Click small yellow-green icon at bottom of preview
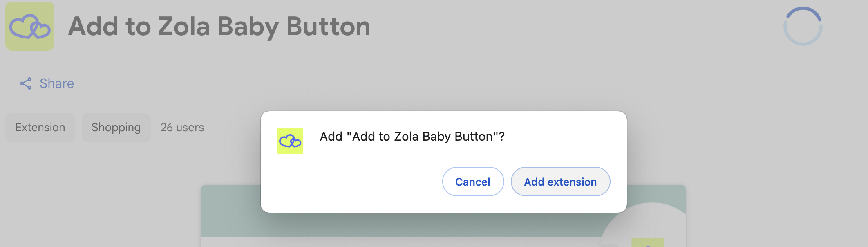The width and height of the screenshot is (868, 247). [x=648, y=243]
